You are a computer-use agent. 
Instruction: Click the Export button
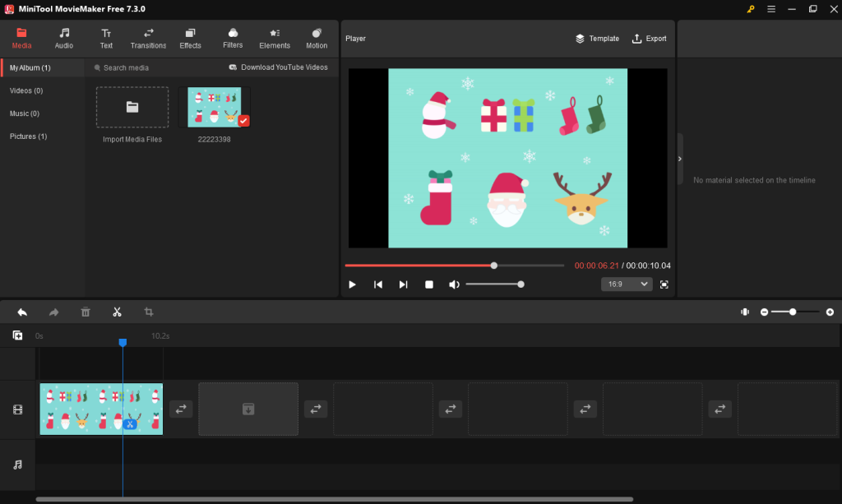[x=649, y=39]
